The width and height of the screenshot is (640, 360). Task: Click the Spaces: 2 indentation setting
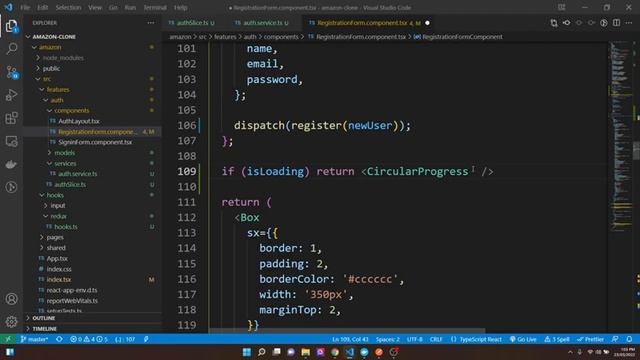pyautogui.click(x=388, y=339)
